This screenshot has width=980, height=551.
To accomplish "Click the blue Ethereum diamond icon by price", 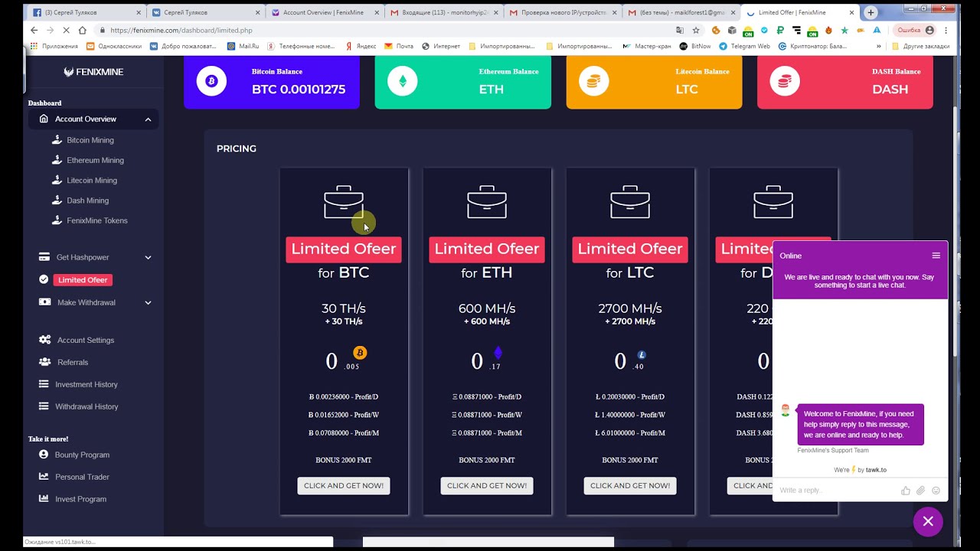I will coord(498,353).
